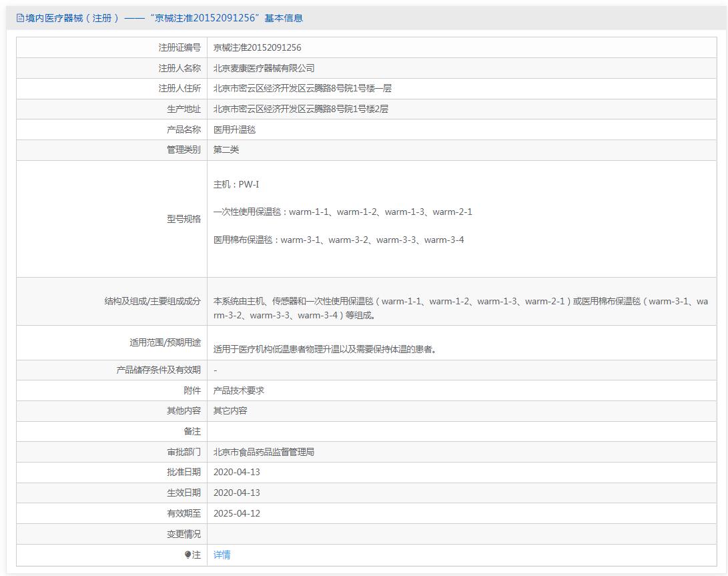The width and height of the screenshot is (728, 576).
Task: Click the 一次性使用保温毯 model line
Action: (x=342, y=212)
